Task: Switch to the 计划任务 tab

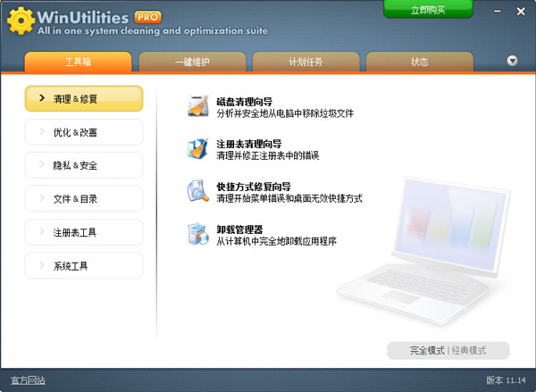Action: (x=306, y=62)
